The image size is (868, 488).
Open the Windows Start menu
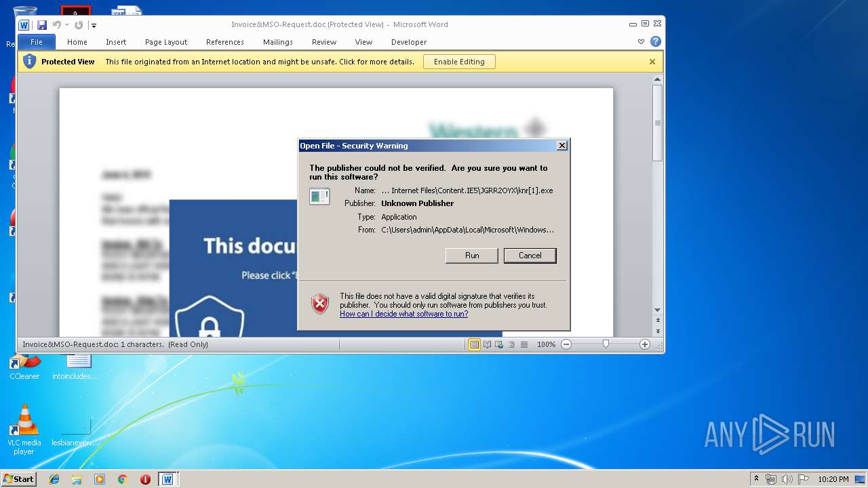[18, 479]
